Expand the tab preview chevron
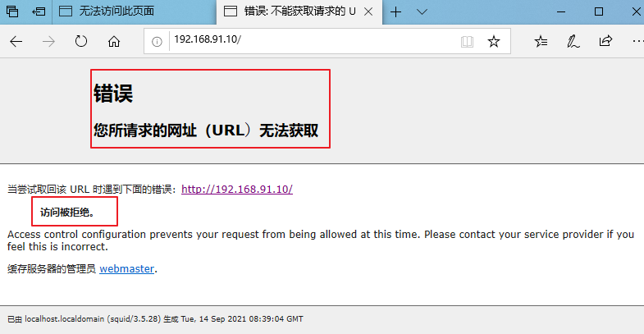Viewport: 644px width, 334px height. 422,12
